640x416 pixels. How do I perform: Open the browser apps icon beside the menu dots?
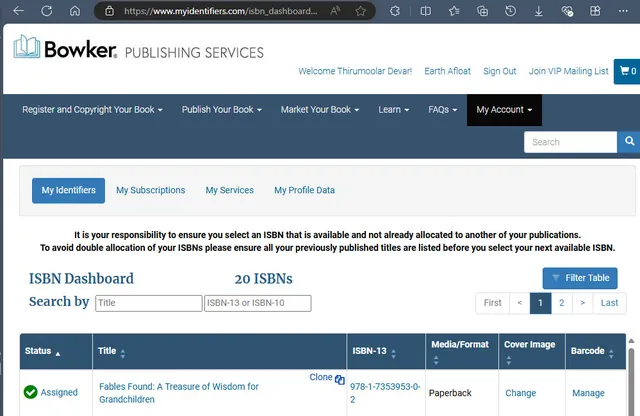coord(595,11)
